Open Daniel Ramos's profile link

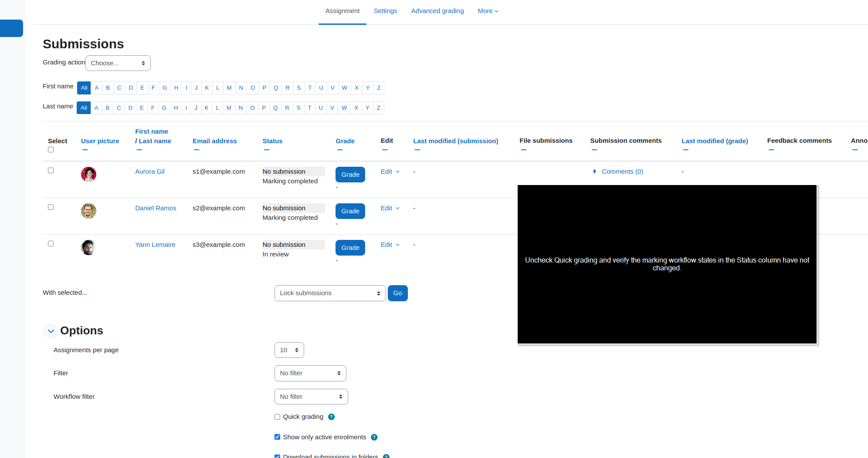(156, 208)
